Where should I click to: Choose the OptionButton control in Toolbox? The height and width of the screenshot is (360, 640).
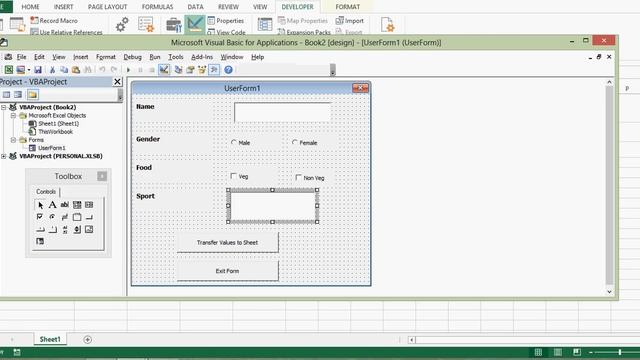click(x=52, y=217)
